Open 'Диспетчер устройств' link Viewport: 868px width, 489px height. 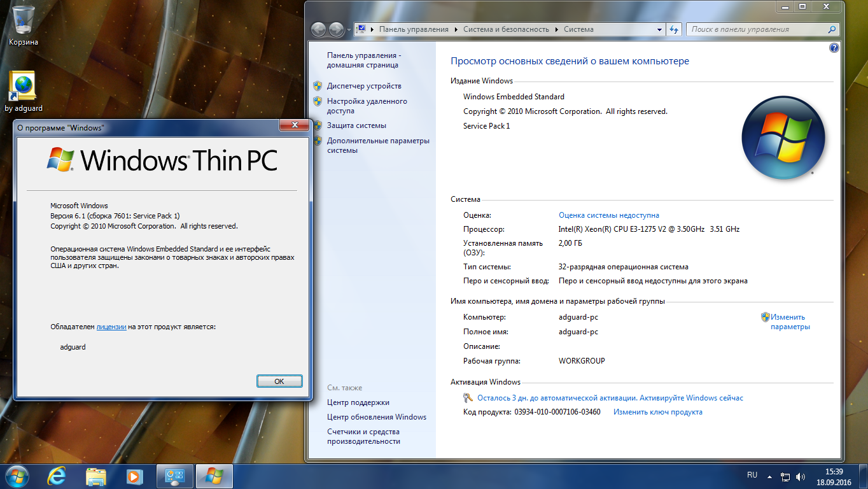click(364, 86)
